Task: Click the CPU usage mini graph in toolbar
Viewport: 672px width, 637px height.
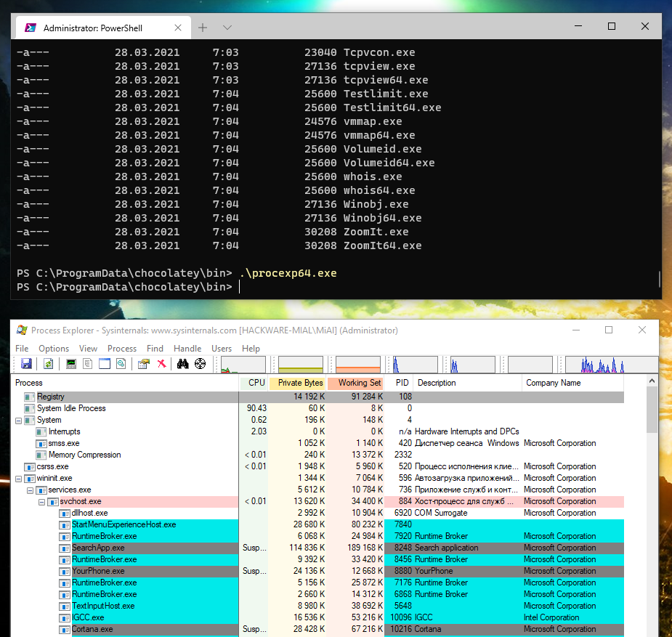Action: click(243, 365)
